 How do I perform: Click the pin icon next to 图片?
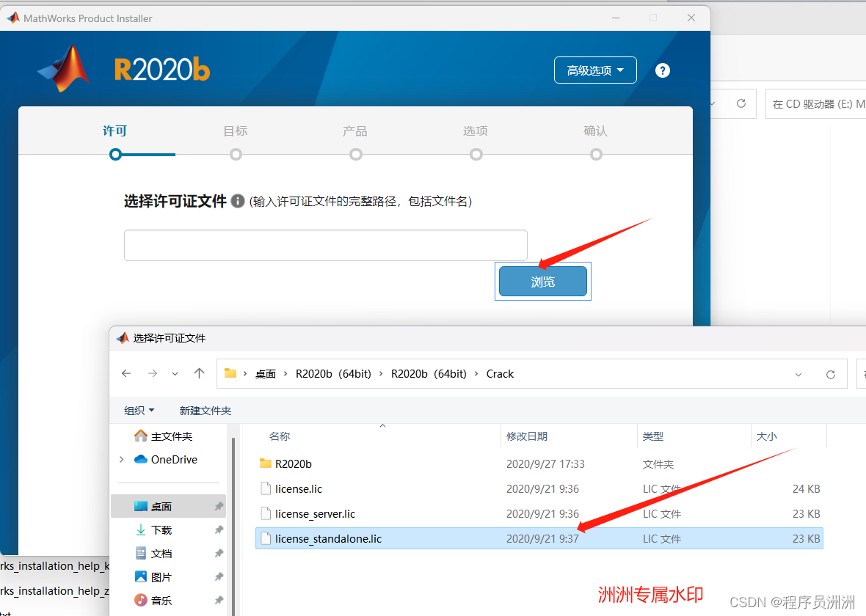pos(219,577)
